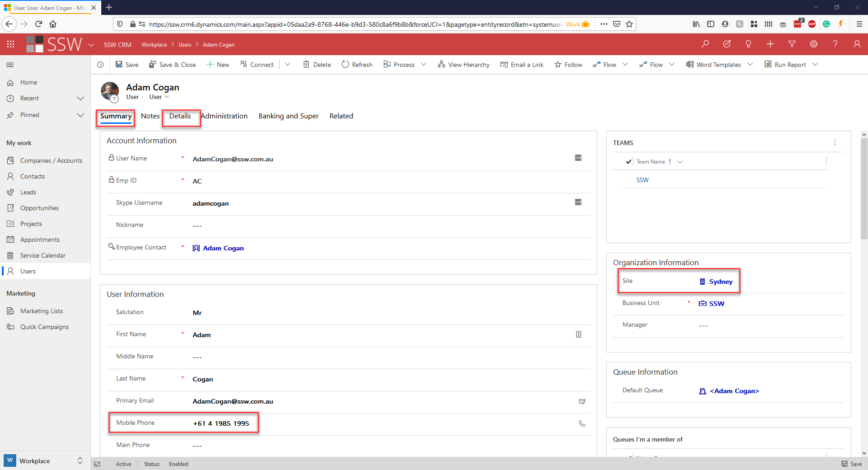The width and height of the screenshot is (868, 470).
Task: Click the Delete command
Action: tap(317, 65)
